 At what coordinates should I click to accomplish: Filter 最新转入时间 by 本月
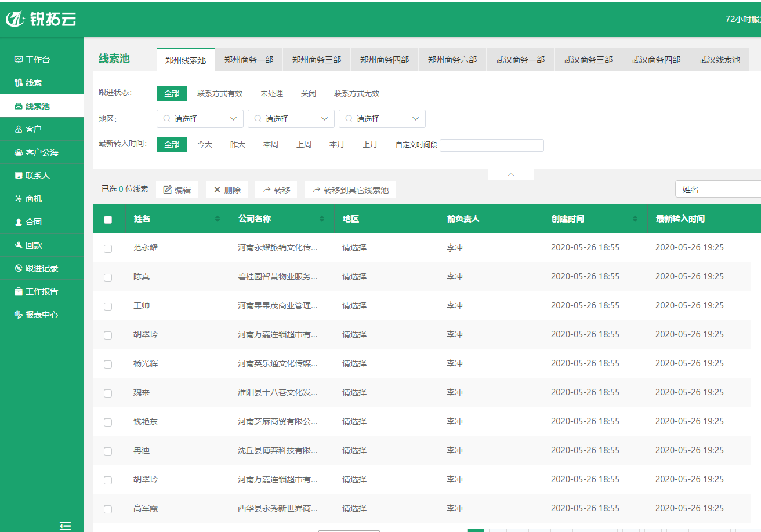tap(337, 144)
